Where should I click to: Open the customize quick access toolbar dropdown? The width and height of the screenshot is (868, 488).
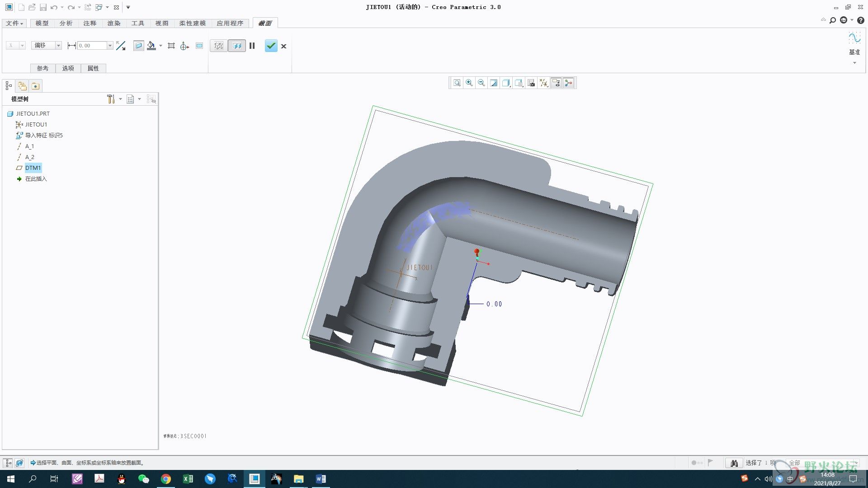(128, 7)
